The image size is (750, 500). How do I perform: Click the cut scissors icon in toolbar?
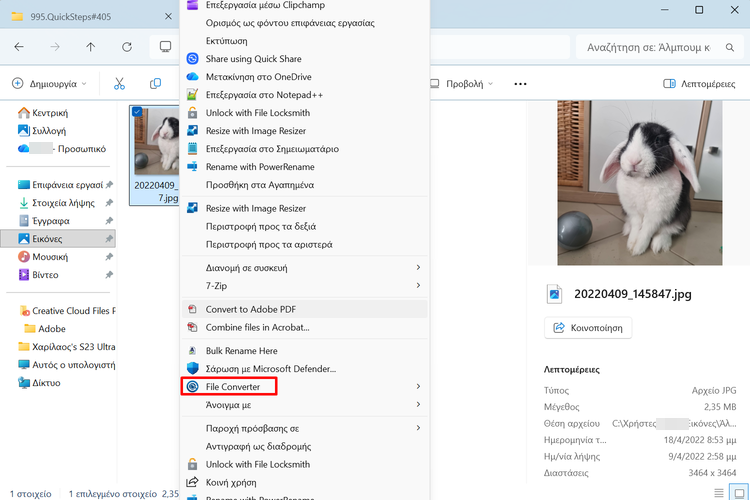point(120,84)
